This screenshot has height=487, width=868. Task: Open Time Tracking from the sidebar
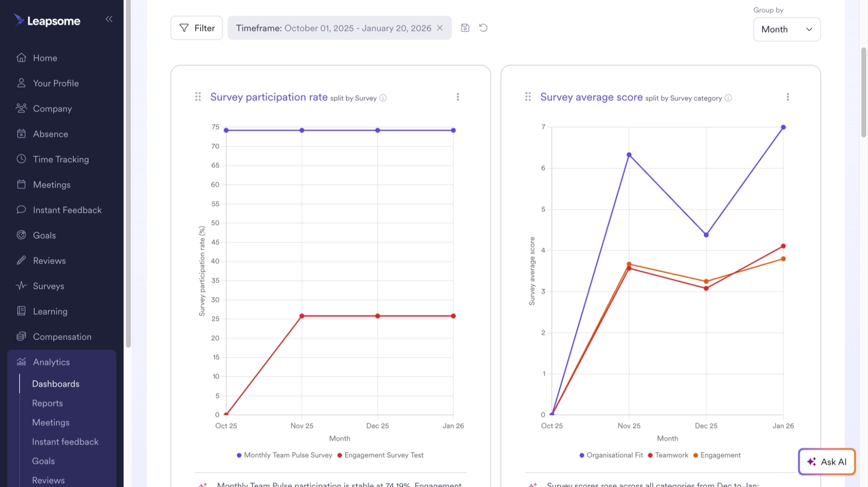point(61,159)
